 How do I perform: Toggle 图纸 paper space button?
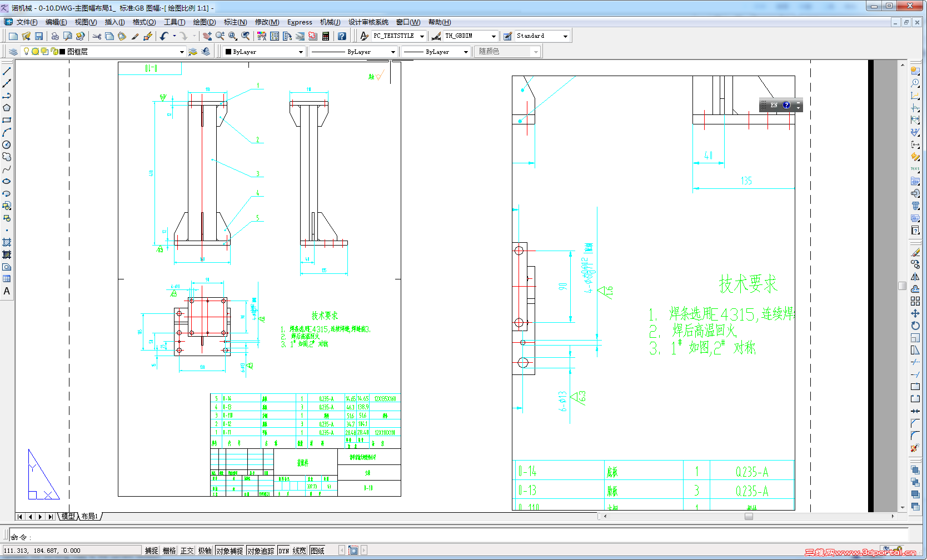point(318,551)
